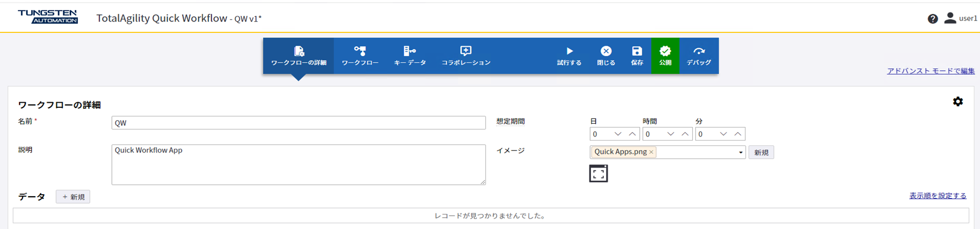
Task: Switch to the コラボレーション tab
Action: pyautogui.click(x=466, y=55)
